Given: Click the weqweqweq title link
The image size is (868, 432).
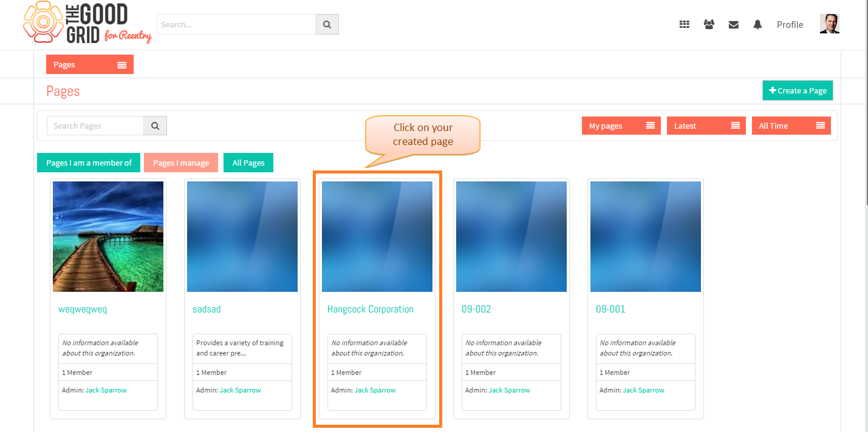Looking at the screenshot, I should pos(83,309).
